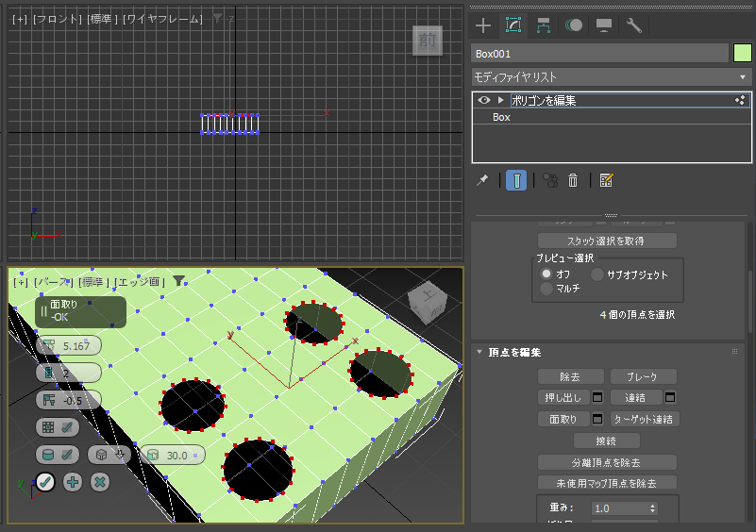Open the Display panel tab

pos(604,25)
